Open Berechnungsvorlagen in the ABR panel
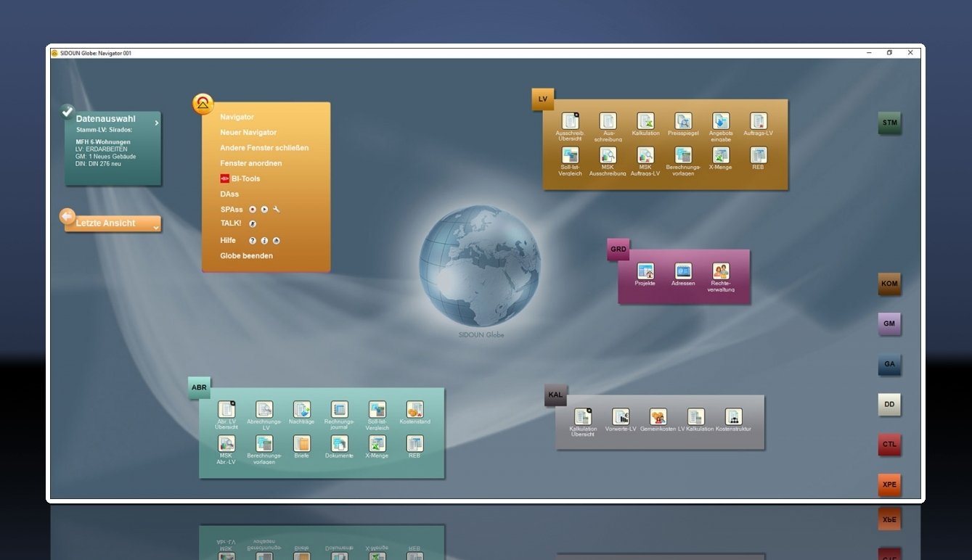 coord(264,444)
